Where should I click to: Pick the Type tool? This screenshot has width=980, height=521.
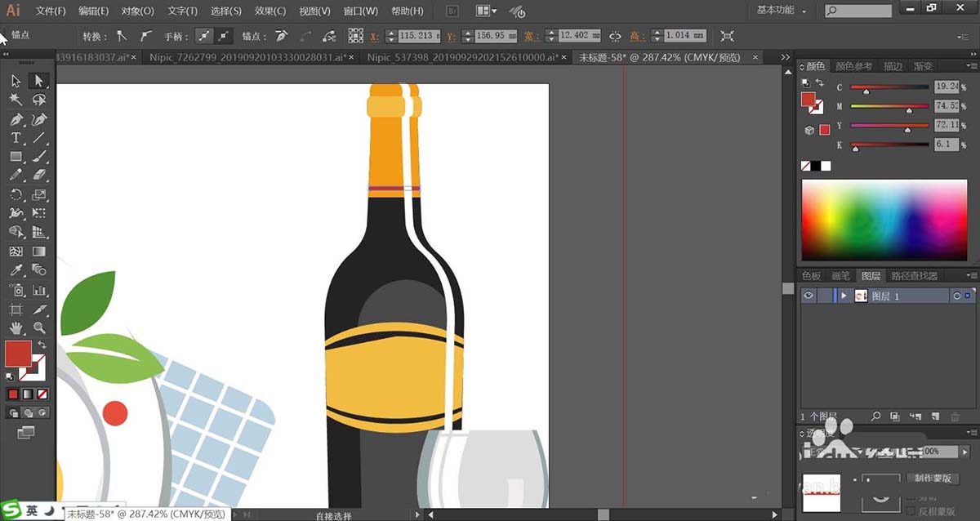point(16,138)
